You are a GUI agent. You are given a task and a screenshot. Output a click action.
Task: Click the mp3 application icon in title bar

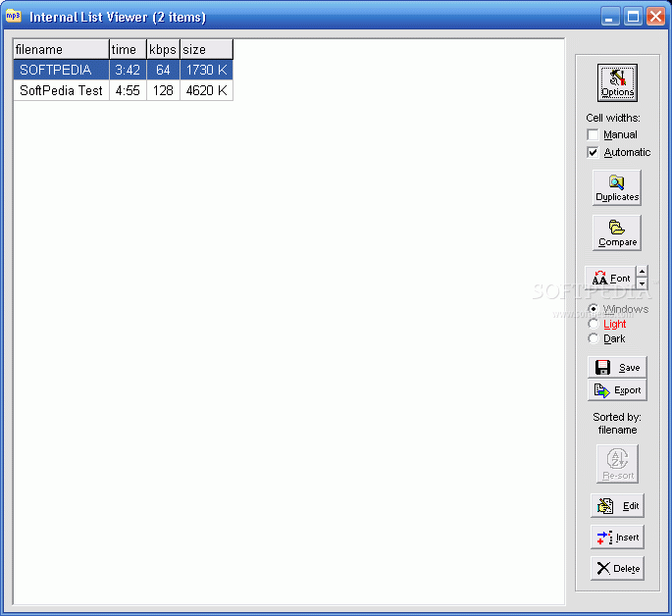(x=14, y=17)
